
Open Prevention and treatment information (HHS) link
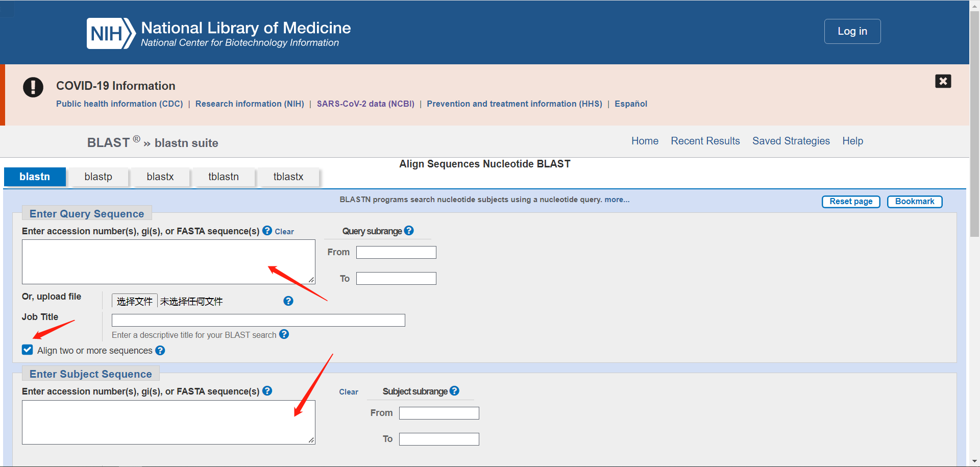514,104
